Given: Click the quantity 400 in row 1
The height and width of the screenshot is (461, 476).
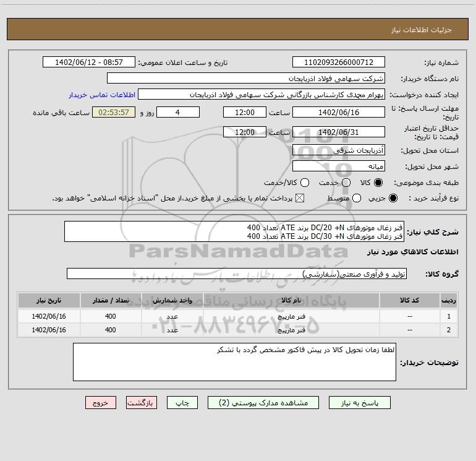Looking at the screenshot, I should [111, 316].
